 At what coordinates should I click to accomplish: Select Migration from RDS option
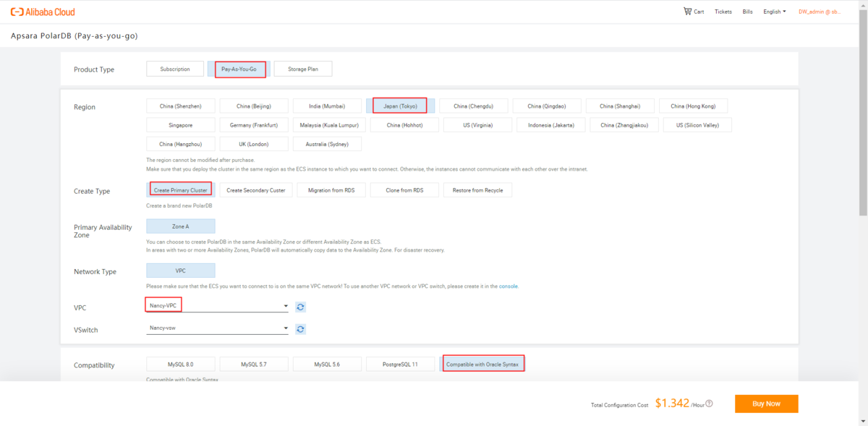[x=332, y=190]
